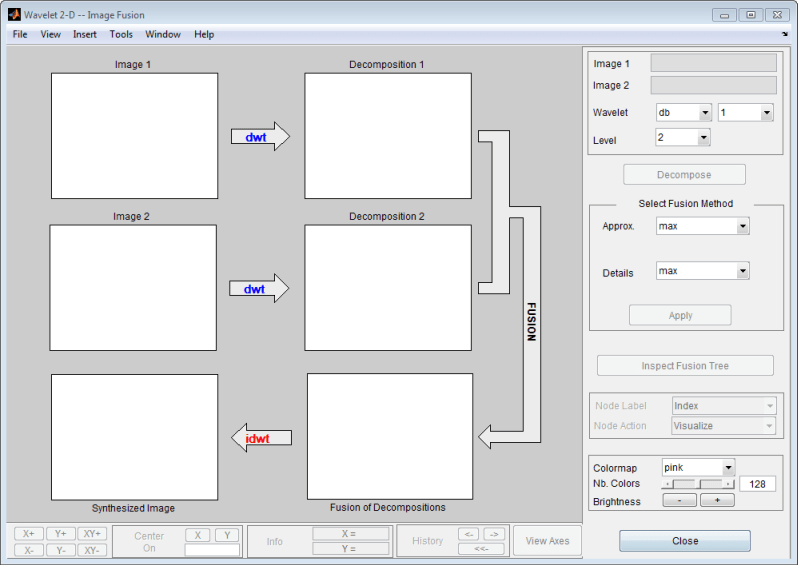Open the Window menu
The width and height of the screenshot is (798, 565).
point(163,34)
